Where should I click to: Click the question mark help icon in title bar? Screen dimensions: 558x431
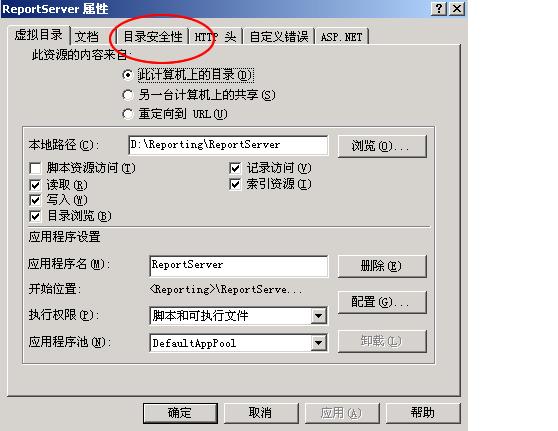click(x=439, y=8)
